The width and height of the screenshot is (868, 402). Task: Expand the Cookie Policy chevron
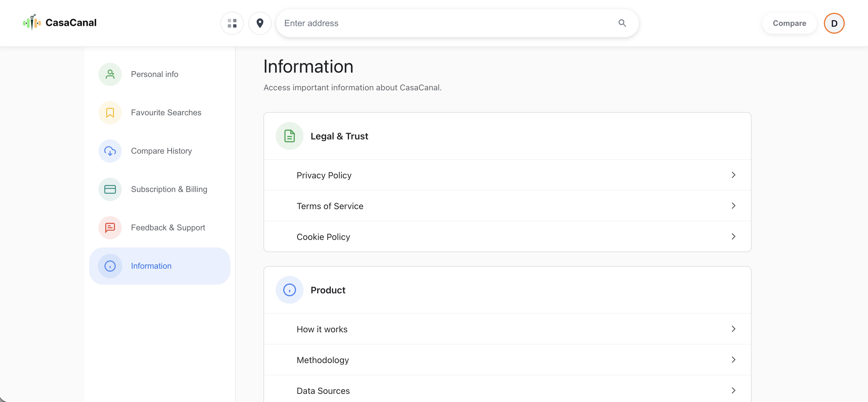coord(733,236)
